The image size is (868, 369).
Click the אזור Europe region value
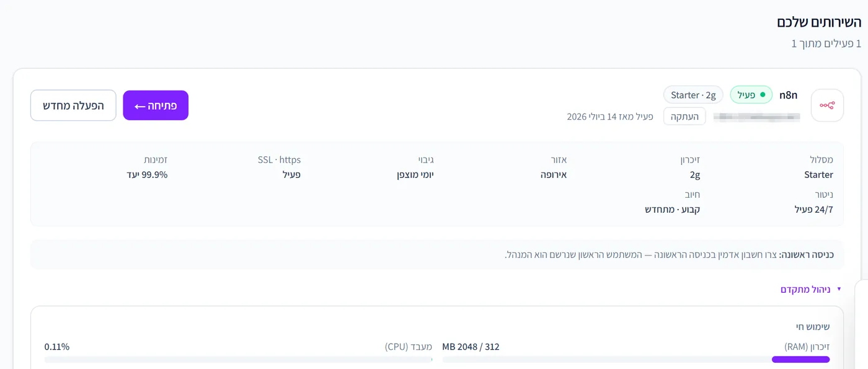click(554, 175)
